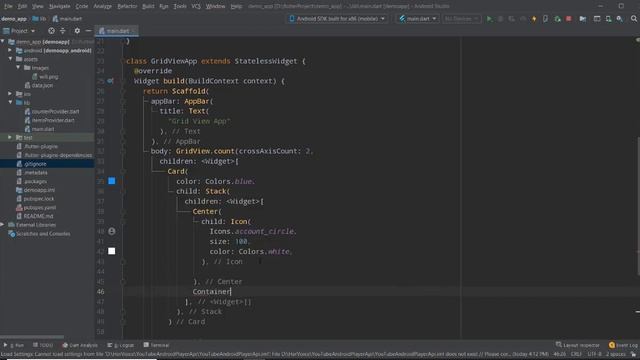Click the UTF-8 encoding in status bar
Screen dimensions: 640x360
pyautogui.click(x=594, y=354)
